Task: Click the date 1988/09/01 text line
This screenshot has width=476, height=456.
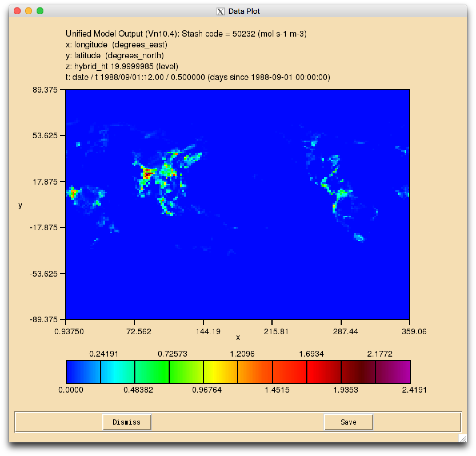Action: [x=198, y=77]
